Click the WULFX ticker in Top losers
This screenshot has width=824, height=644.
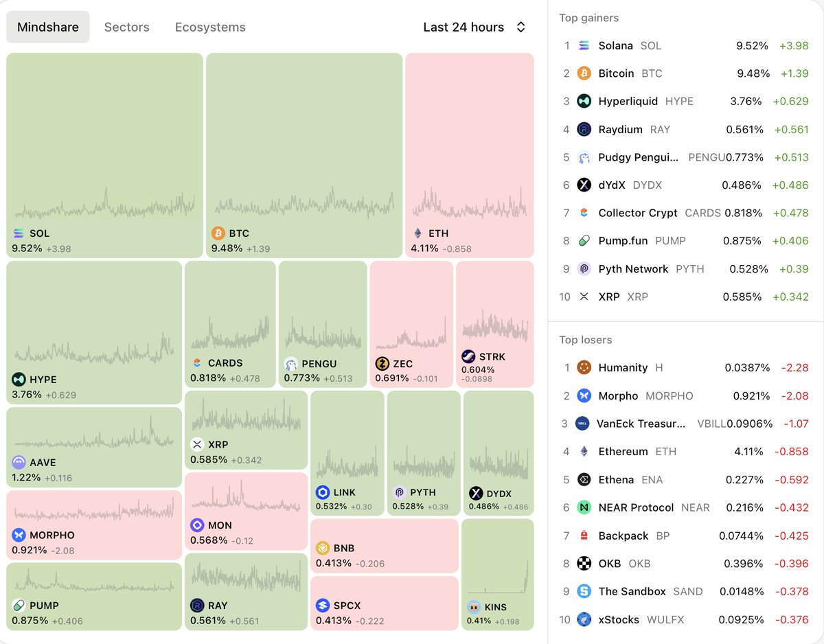point(665,619)
